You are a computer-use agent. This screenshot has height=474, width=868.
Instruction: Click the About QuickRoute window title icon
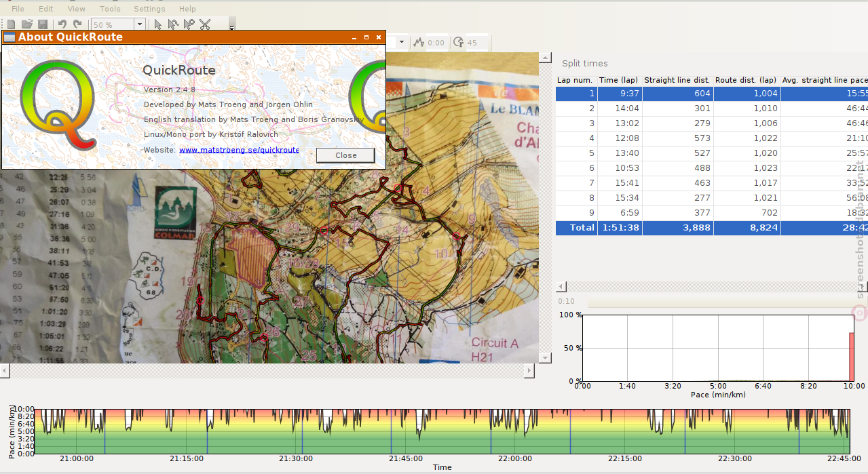(x=10, y=37)
